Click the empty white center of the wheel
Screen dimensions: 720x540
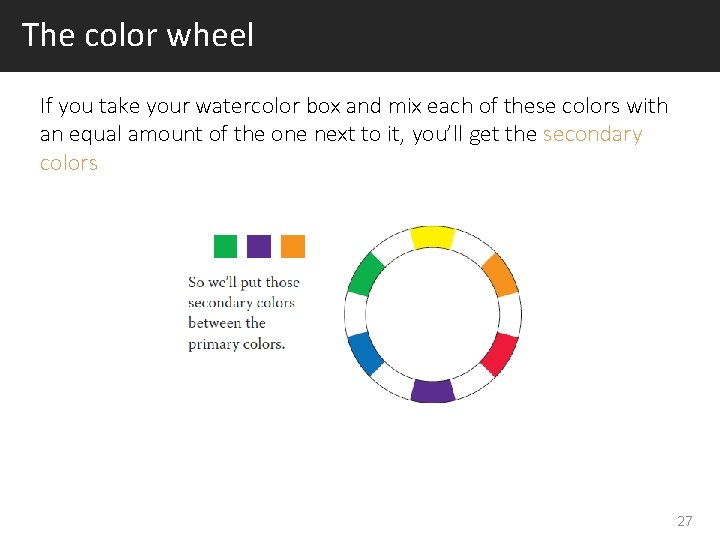[433, 314]
